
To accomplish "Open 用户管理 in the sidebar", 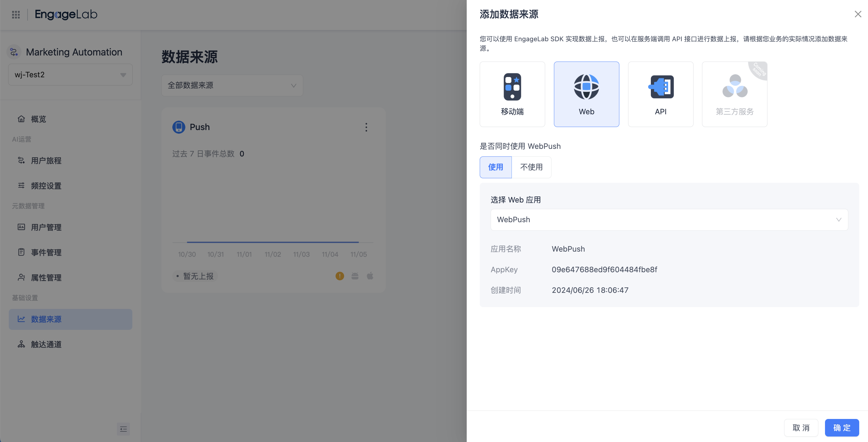I will (x=71, y=227).
